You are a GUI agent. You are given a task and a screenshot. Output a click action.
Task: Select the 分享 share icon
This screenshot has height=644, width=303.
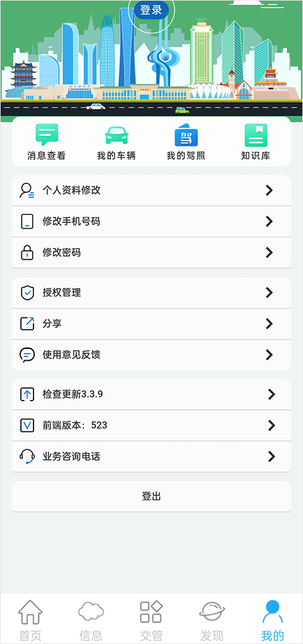27,324
